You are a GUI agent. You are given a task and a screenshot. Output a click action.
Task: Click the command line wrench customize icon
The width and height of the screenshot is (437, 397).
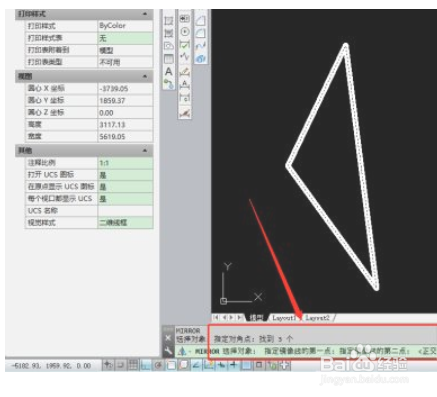(168, 351)
